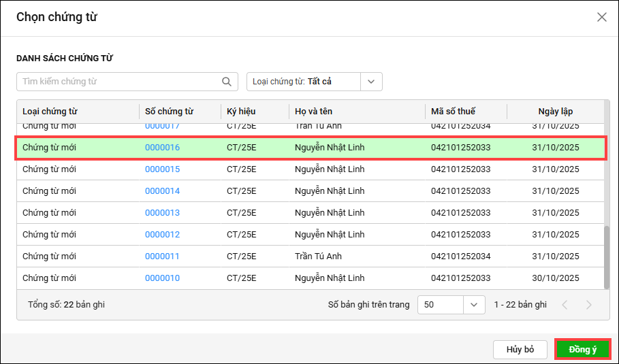The image size is (619, 364).
Task: Click the vertical table scrollbar
Action: [x=606, y=257]
